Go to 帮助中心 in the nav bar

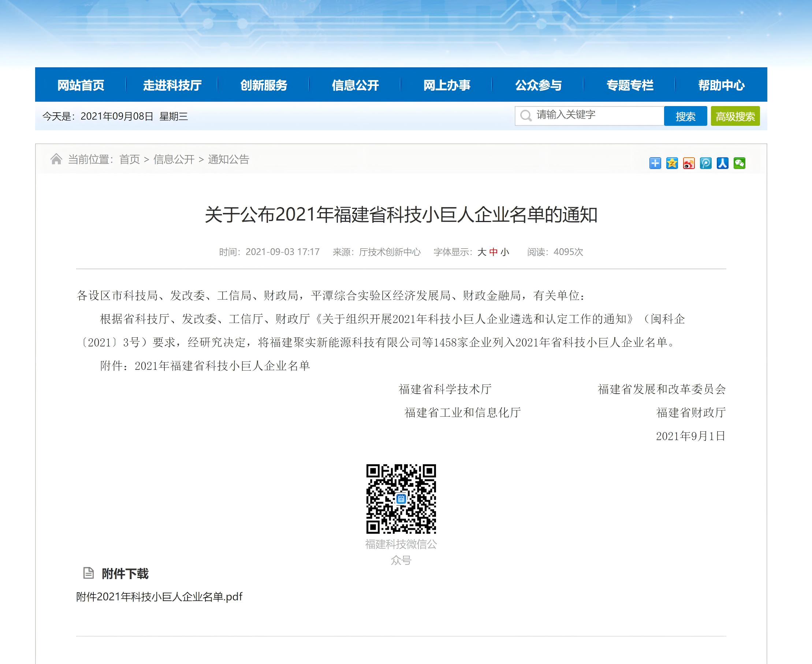(721, 85)
